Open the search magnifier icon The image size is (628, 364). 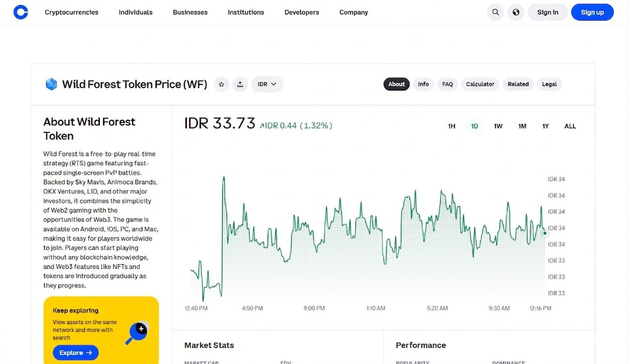point(495,12)
